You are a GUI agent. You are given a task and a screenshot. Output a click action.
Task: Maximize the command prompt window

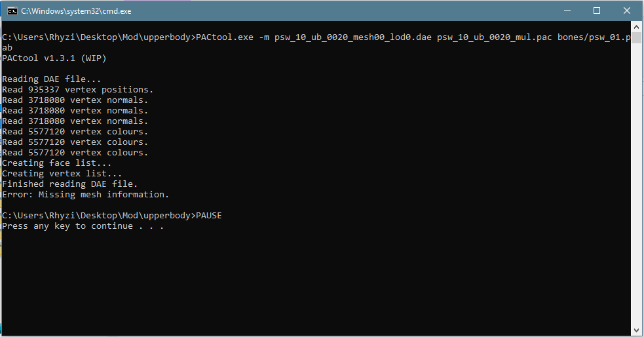pyautogui.click(x=597, y=10)
